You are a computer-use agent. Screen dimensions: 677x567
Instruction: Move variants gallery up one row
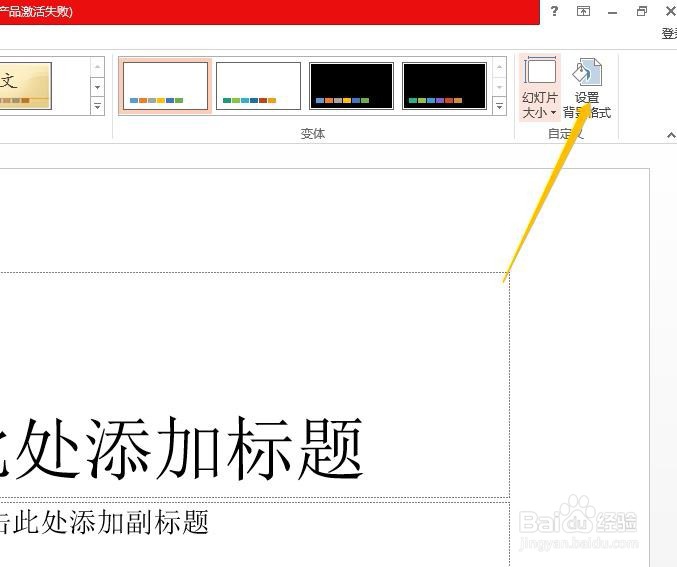(x=499, y=67)
